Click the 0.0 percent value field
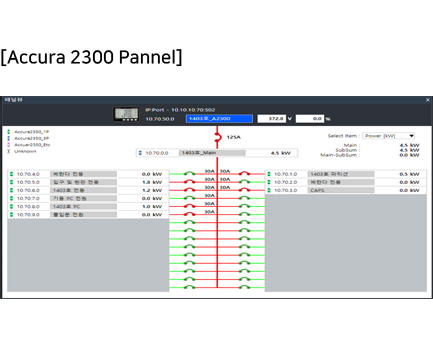 click(x=310, y=119)
